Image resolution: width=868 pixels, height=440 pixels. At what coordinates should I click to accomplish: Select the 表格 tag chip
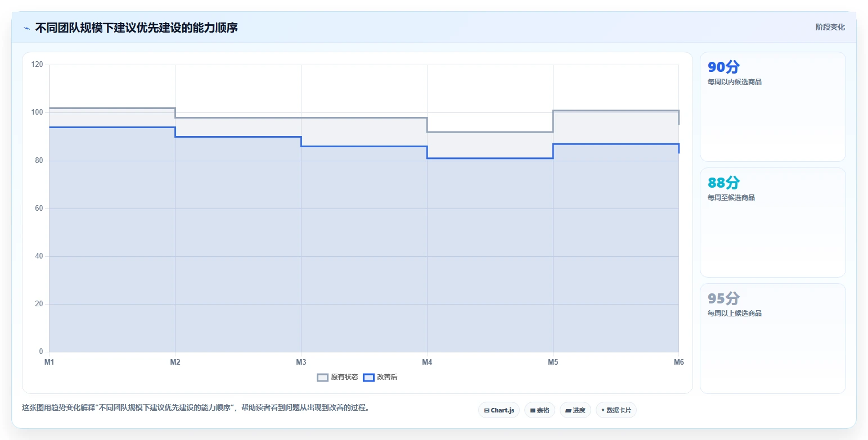pyautogui.click(x=539, y=410)
